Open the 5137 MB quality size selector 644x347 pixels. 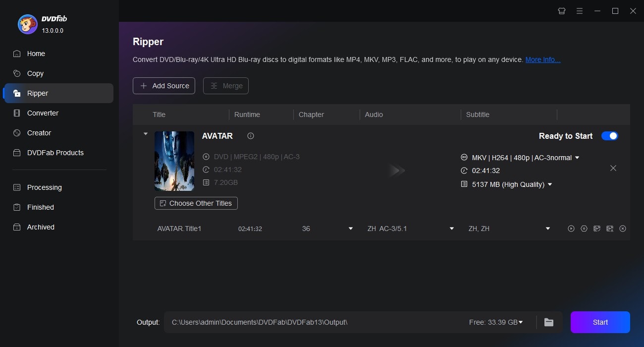pos(550,184)
